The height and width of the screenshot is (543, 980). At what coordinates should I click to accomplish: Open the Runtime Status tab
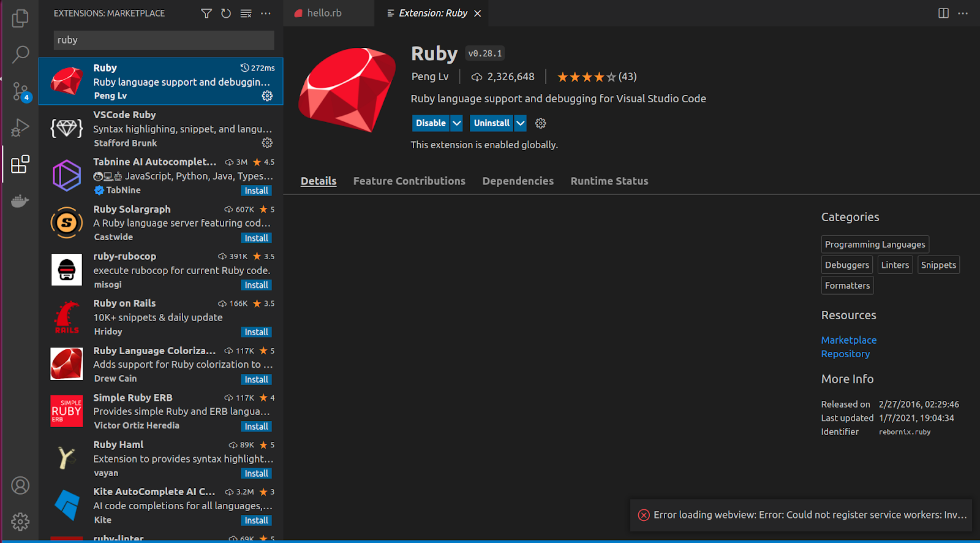click(x=609, y=181)
